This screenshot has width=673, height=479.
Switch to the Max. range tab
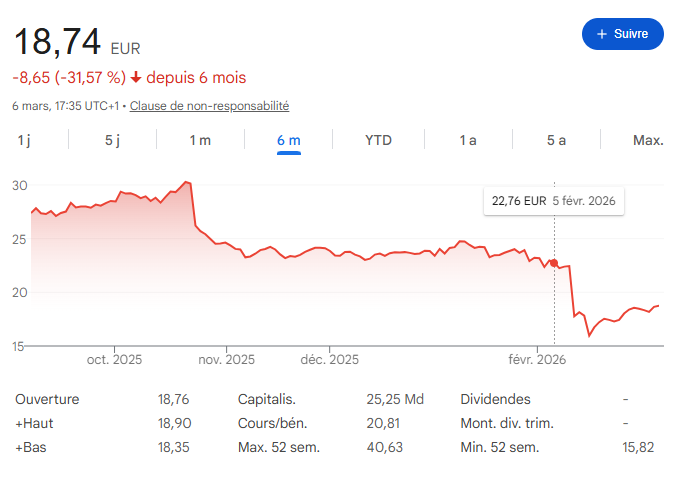(648, 140)
